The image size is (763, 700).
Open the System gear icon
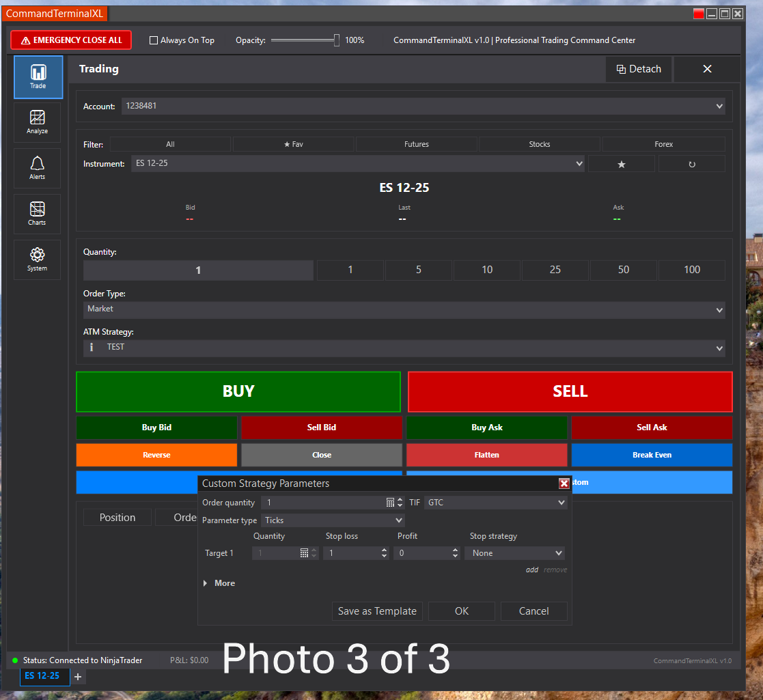pyautogui.click(x=38, y=260)
